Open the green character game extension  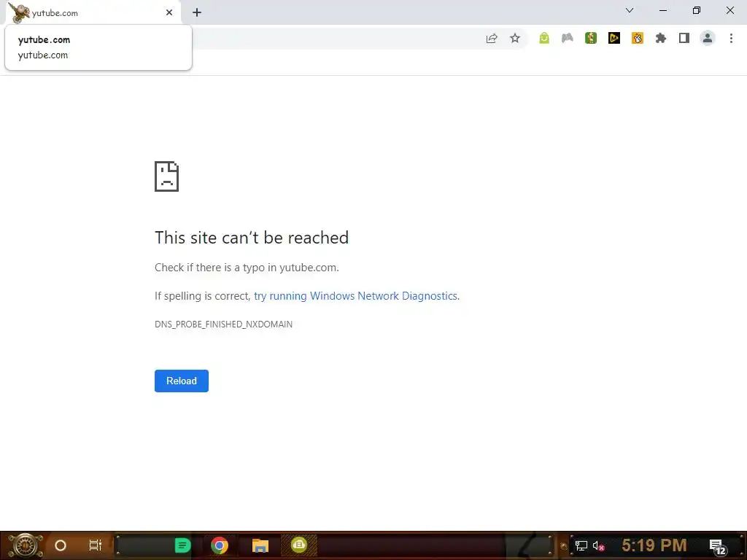tap(591, 38)
